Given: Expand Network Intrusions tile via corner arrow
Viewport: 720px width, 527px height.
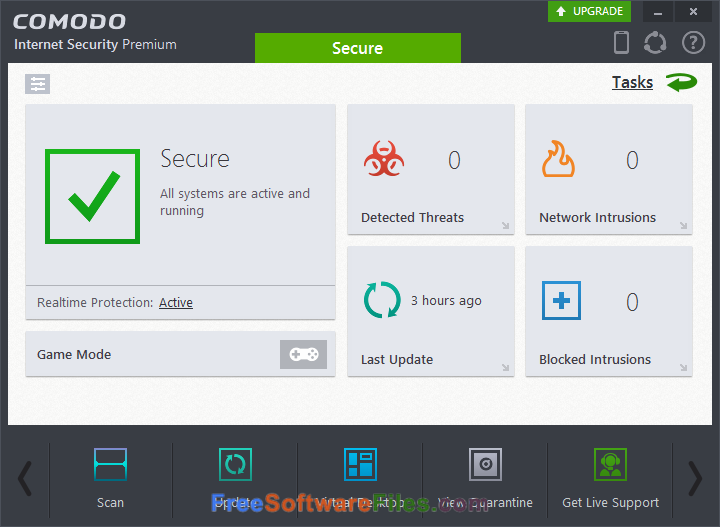Looking at the screenshot, I should coord(684,225).
